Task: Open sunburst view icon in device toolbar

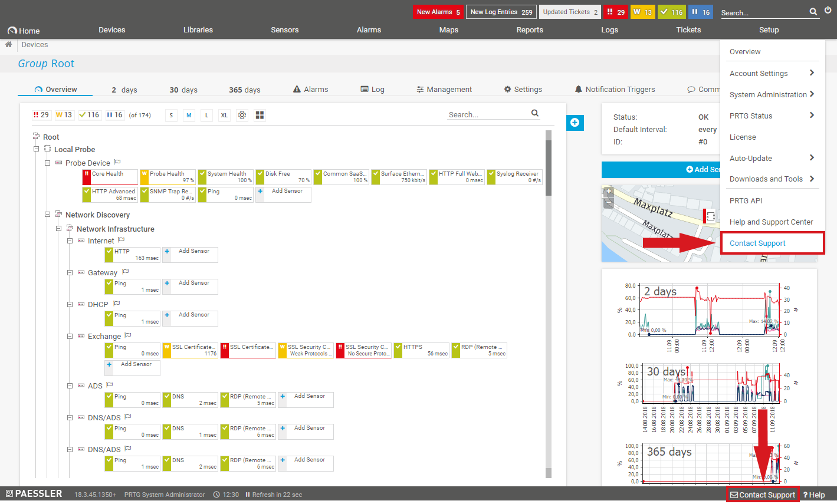Action: 242,115
